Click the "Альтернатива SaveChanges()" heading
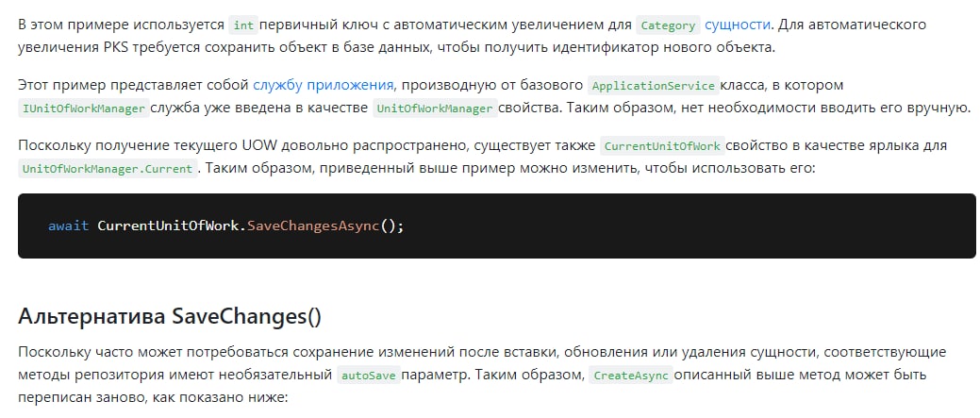The image size is (980, 418). 170,316
